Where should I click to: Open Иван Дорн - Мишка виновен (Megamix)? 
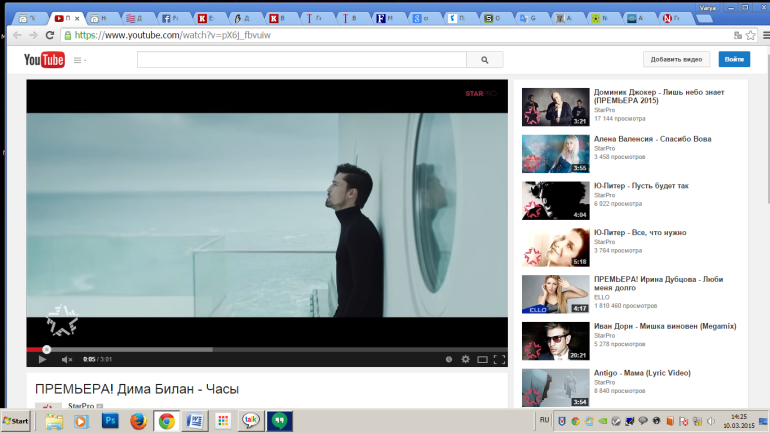pos(665,326)
